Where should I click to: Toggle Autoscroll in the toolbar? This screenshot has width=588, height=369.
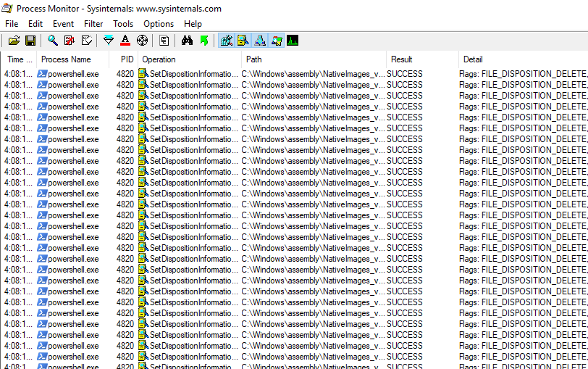tap(70, 41)
